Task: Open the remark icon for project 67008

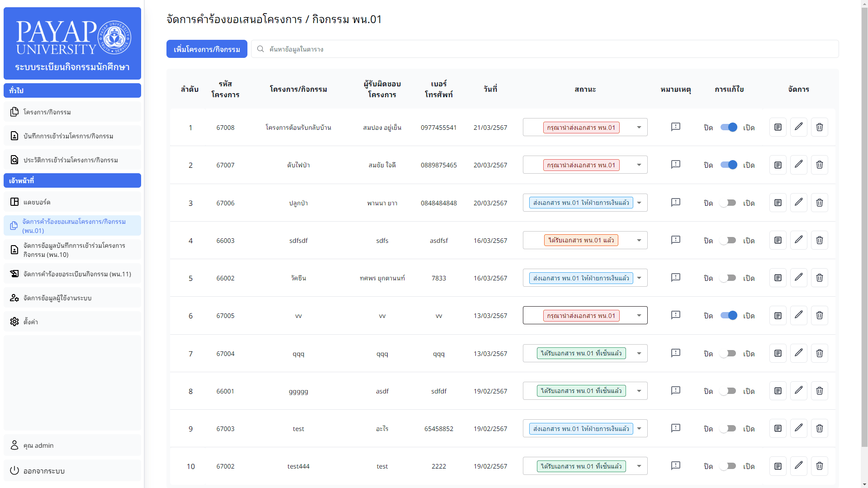Action: [675, 127]
